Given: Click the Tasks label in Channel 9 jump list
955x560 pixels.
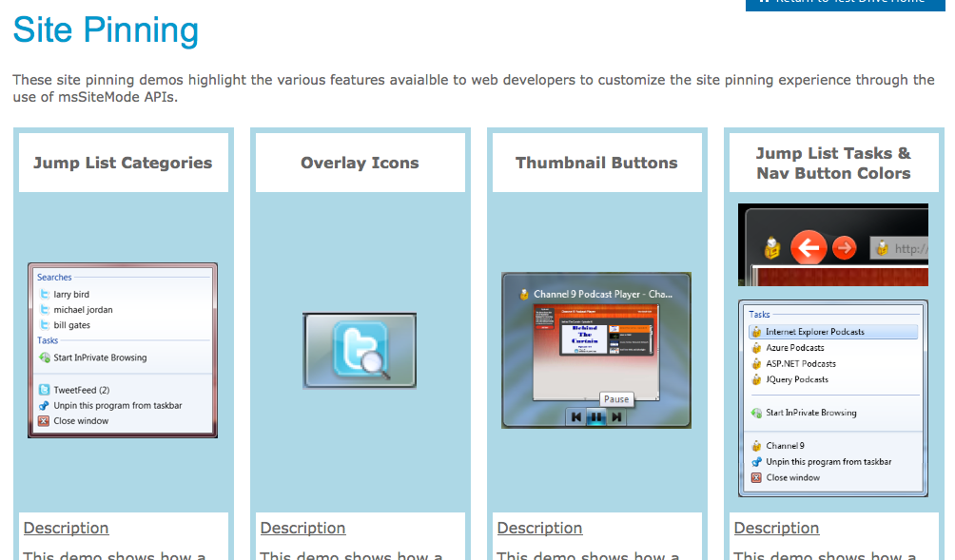Looking at the screenshot, I should pyautogui.click(x=759, y=314).
